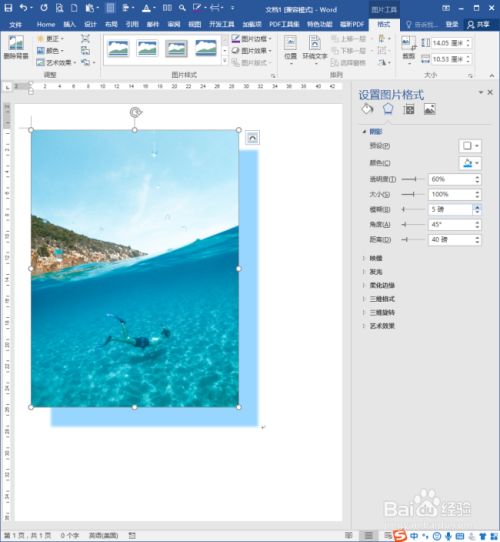The width and height of the screenshot is (500, 542).
Task: Switch to the Developer (开发工具) tab
Action: (221, 25)
